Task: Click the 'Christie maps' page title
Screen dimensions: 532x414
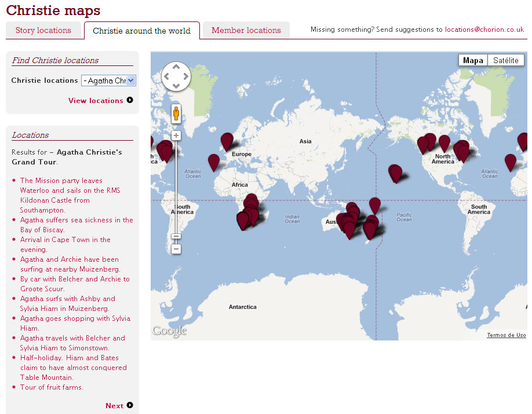Action: 53,10
